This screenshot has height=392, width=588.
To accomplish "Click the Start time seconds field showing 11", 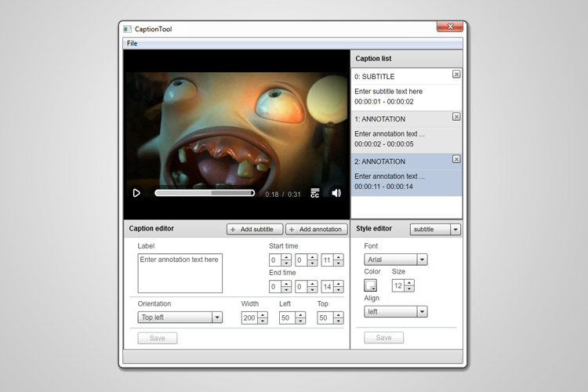I will pos(328,260).
